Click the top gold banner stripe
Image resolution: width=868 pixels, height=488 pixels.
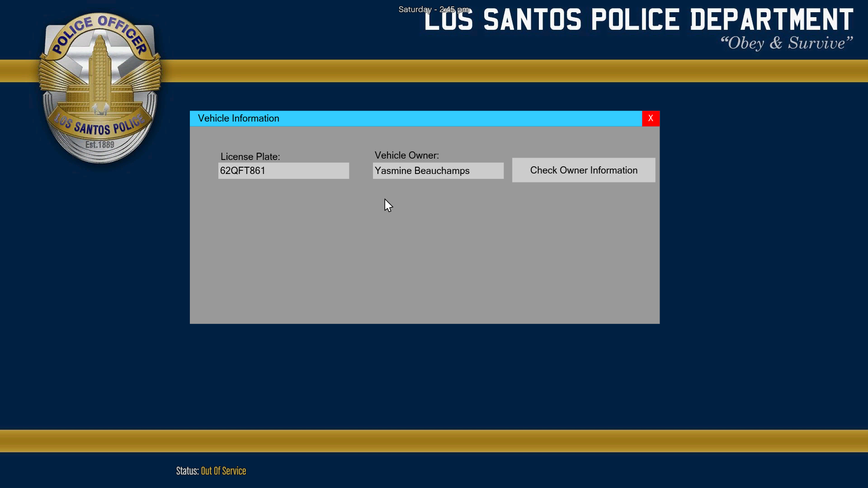[497, 71]
